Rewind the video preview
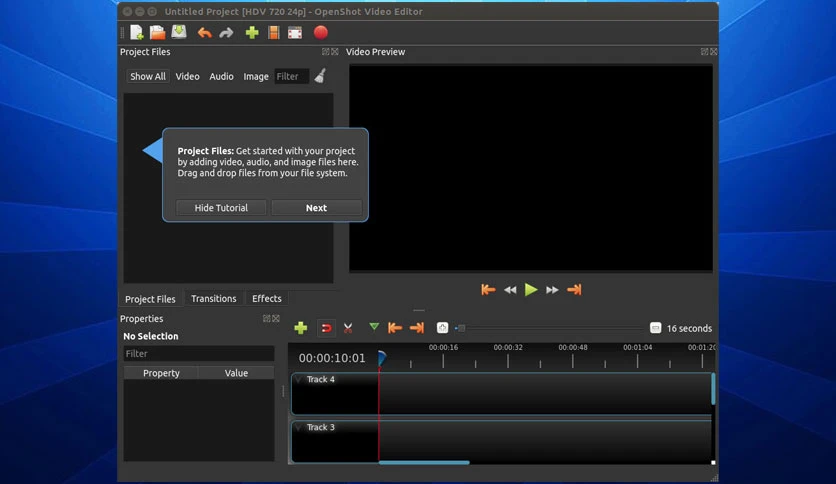This screenshot has width=836, height=484. point(510,290)
